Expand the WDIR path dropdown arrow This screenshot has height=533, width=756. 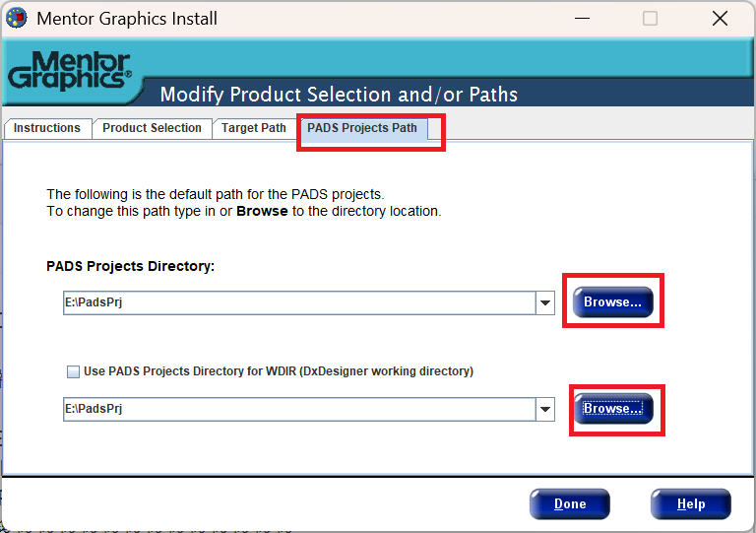[545, 410]
